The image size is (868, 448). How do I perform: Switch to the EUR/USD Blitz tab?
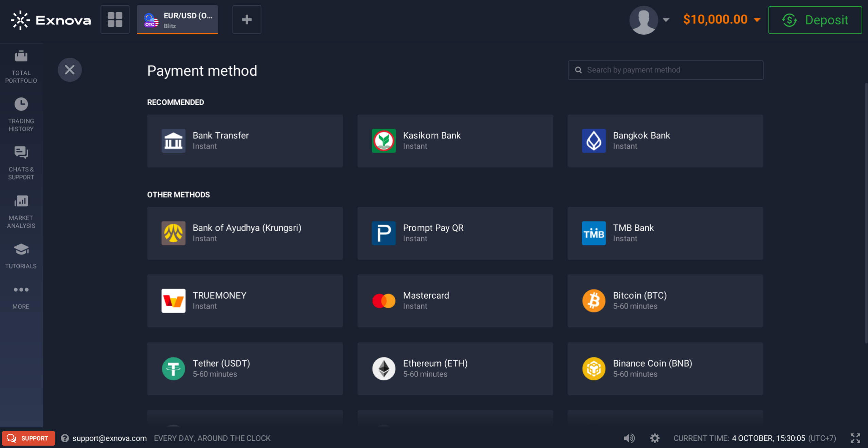click(x=177, y=20)
